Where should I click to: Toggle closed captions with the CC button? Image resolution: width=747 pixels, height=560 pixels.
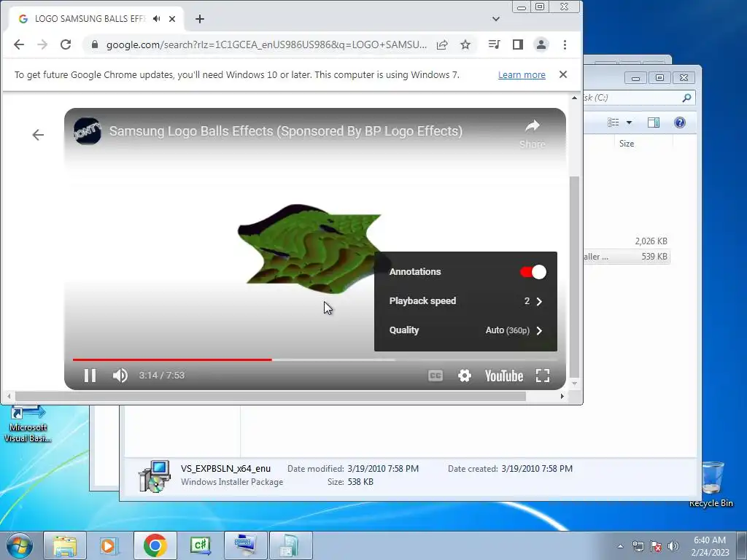tap(436, 376)
